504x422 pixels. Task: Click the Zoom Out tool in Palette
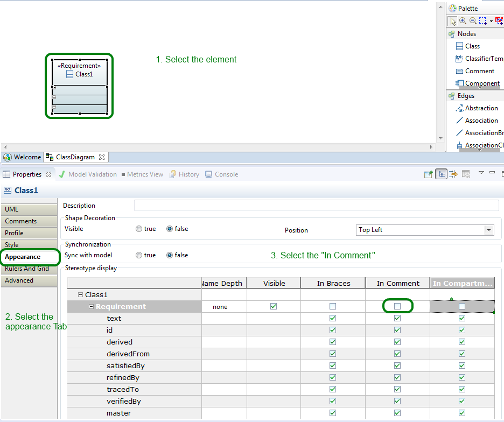(x=473, y=21)
